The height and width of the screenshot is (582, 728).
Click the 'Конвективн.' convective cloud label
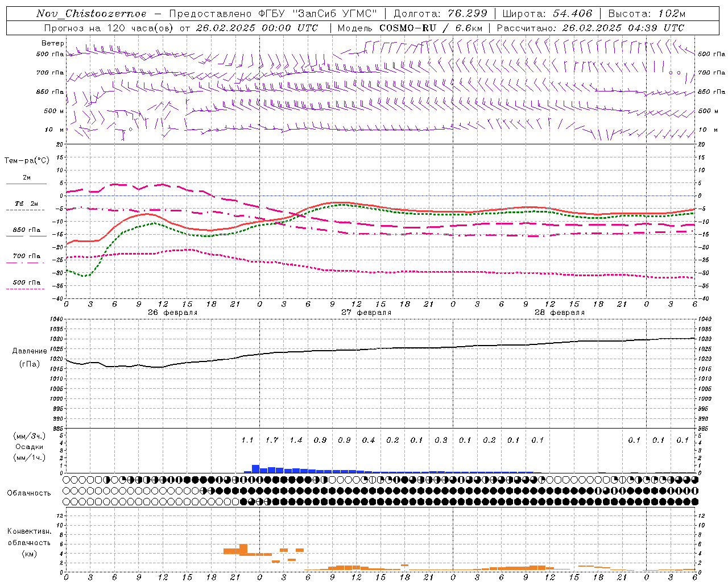coord(30,531)
